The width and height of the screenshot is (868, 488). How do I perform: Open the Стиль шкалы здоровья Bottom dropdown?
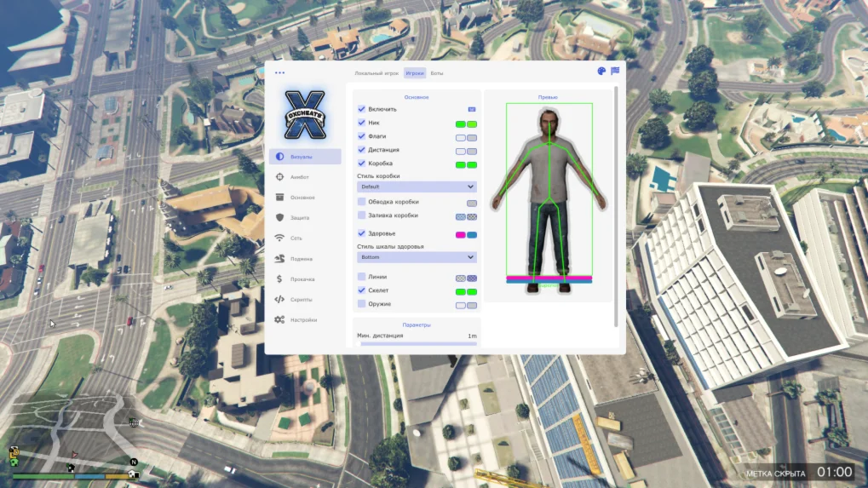coord(417,257)
